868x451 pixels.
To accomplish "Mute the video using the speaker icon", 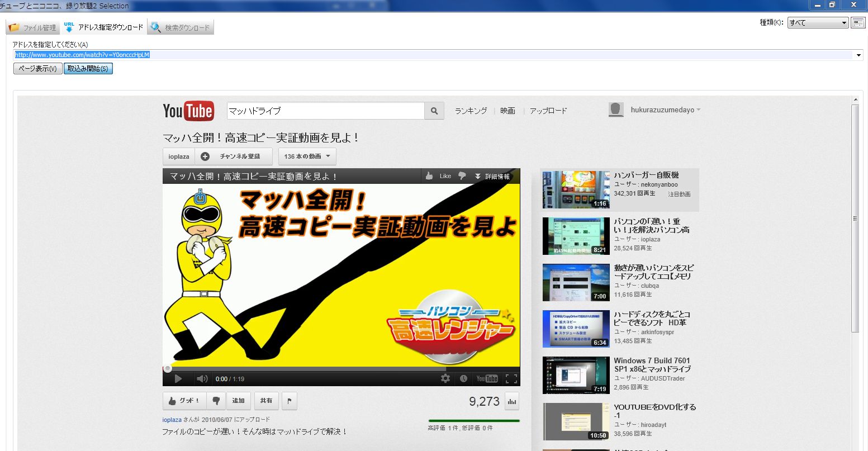I will pyautogui.click(x=202, y=379).
